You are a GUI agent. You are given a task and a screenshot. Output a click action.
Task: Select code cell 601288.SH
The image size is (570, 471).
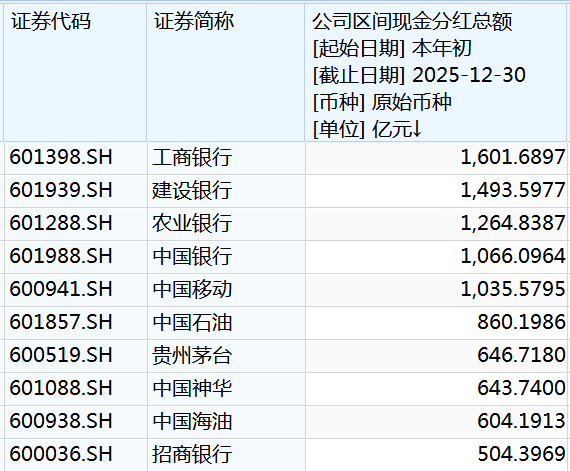click(76, 224)
